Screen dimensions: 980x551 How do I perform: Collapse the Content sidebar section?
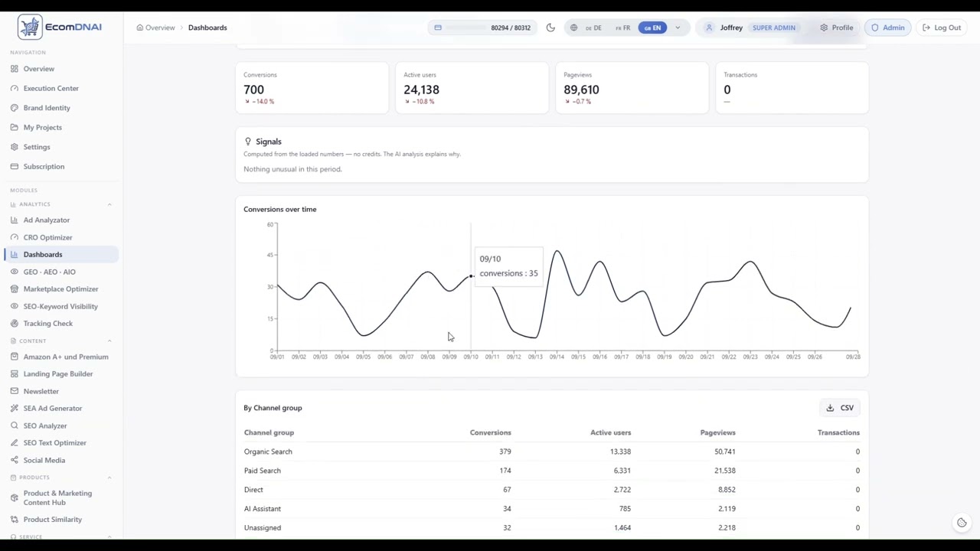coord(109,341)
